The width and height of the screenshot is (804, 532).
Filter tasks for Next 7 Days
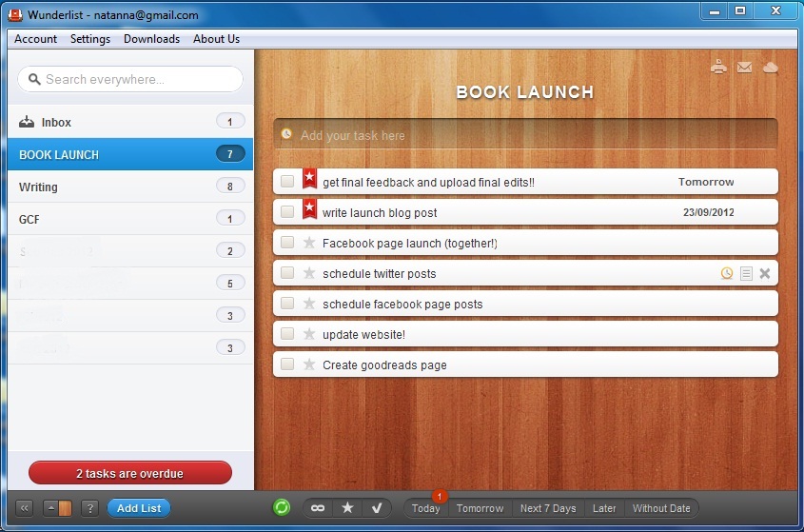click(548, 508)
